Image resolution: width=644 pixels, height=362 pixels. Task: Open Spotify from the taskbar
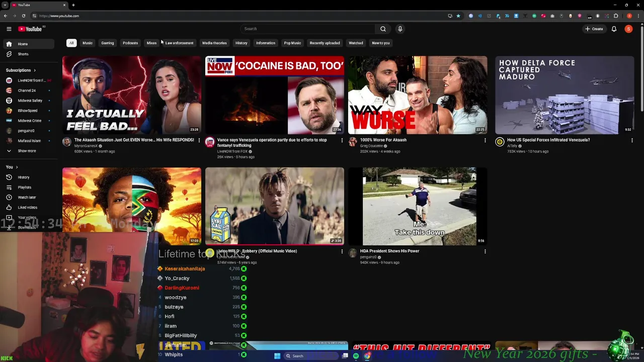tap(356, 356)
